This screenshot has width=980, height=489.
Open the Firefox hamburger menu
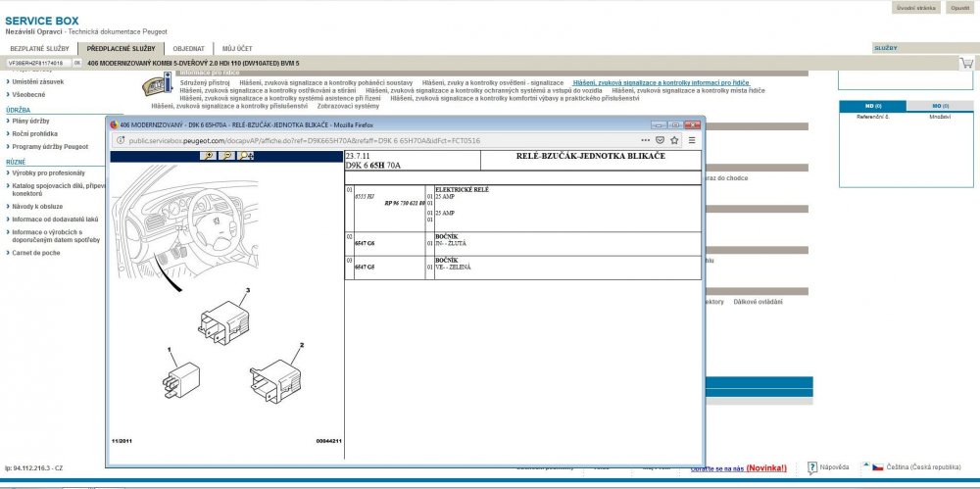[692, 140]
